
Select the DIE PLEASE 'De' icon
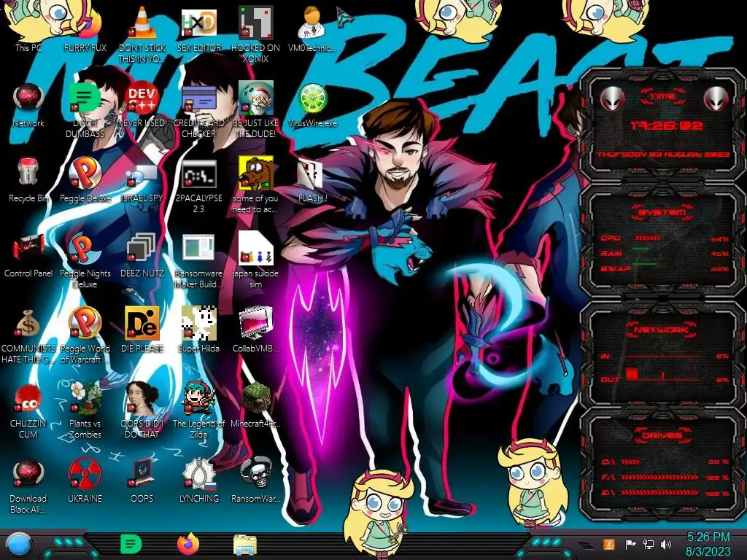click(142, 330)
